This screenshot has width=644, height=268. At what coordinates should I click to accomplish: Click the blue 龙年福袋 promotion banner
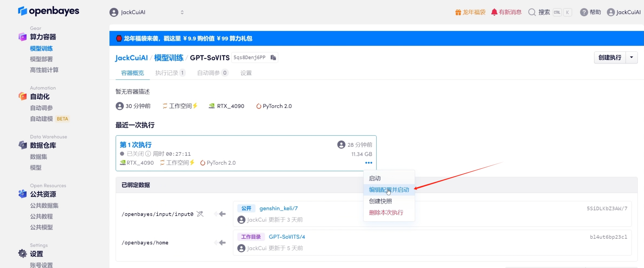tap(188, 38)
